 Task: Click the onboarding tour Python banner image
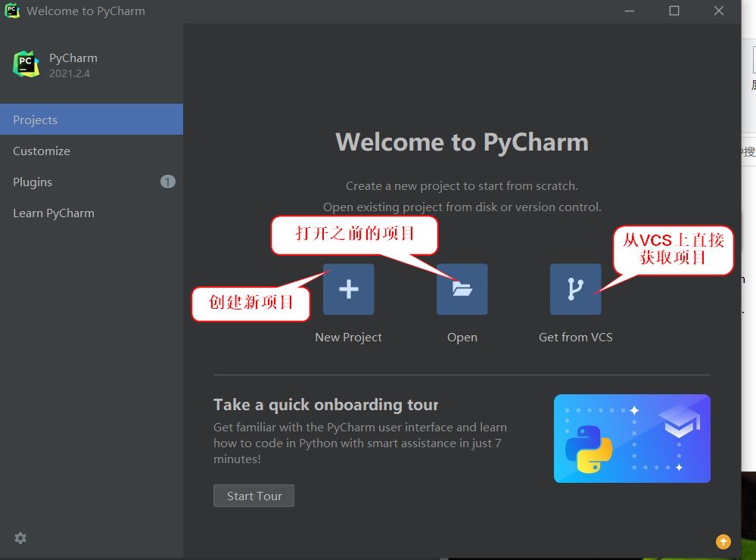[632, 438]
